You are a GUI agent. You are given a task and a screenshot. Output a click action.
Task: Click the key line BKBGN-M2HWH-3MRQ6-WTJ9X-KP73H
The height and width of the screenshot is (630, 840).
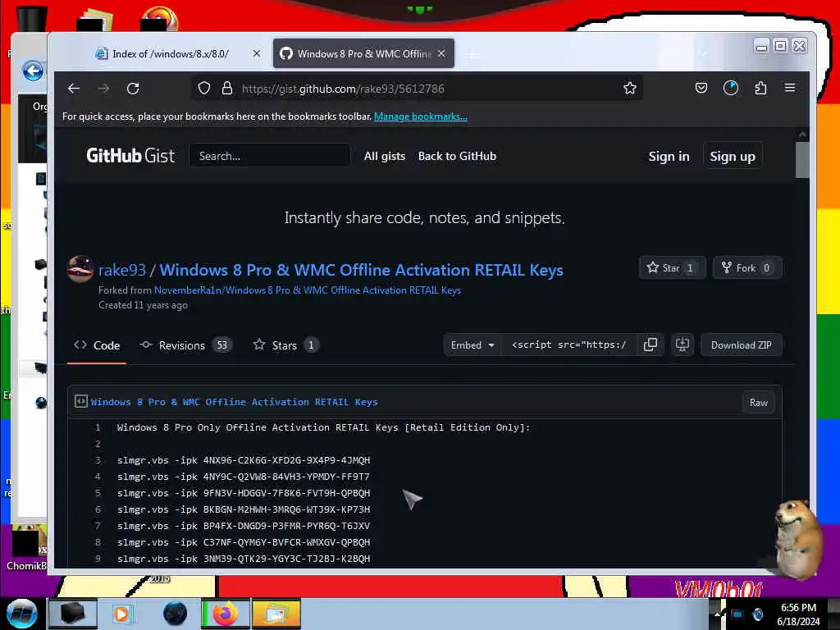[243, 509]
